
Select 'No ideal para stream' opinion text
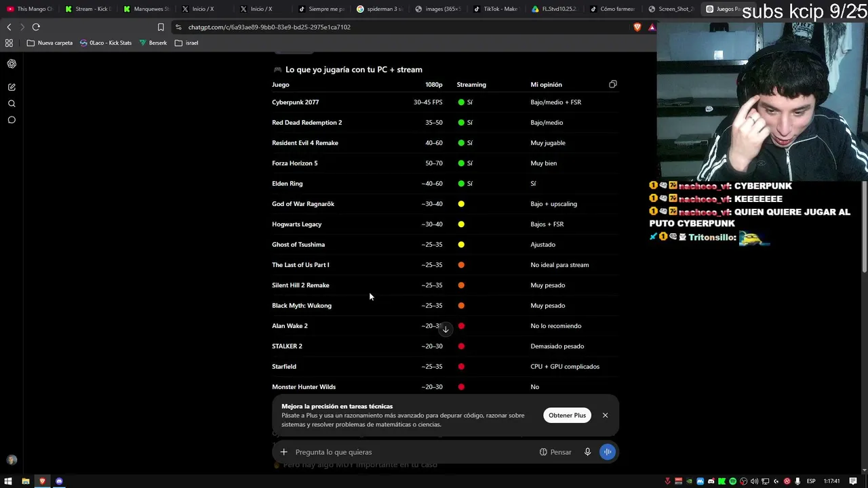559,265
